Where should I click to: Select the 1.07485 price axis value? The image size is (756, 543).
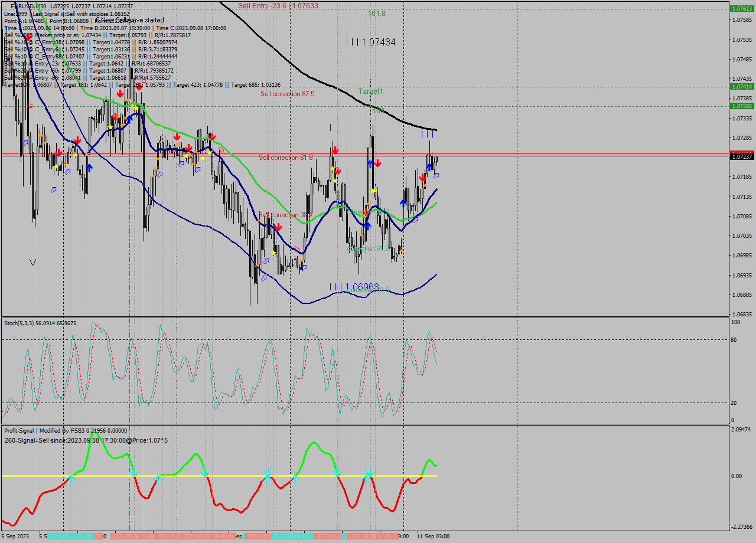click(741, 59)
